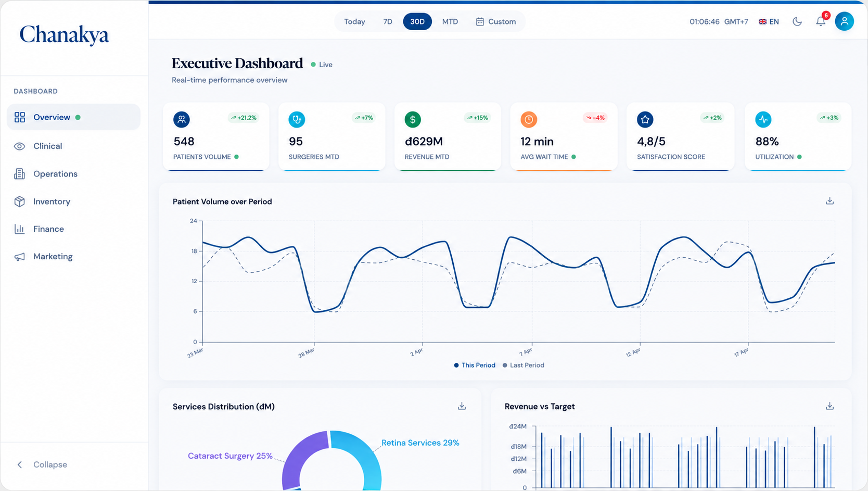Download the Revenue vs Target chart
This screenshot has width=868, height=491.
(x=829, y=406)
